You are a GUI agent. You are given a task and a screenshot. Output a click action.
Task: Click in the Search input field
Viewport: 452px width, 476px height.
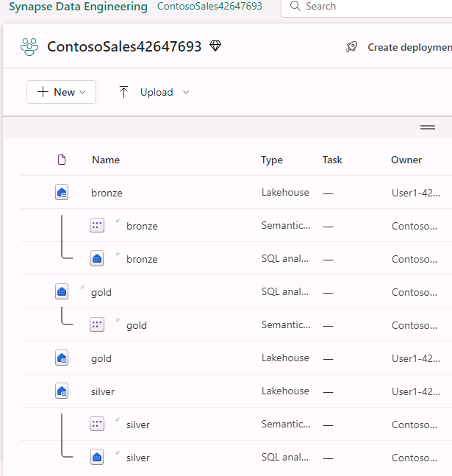click(367, 7)
